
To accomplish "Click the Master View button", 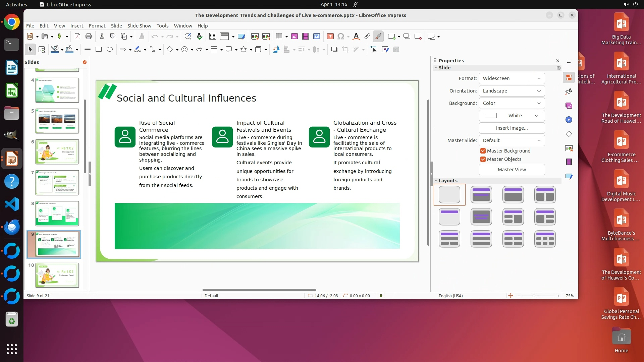I will click(512, 170).
